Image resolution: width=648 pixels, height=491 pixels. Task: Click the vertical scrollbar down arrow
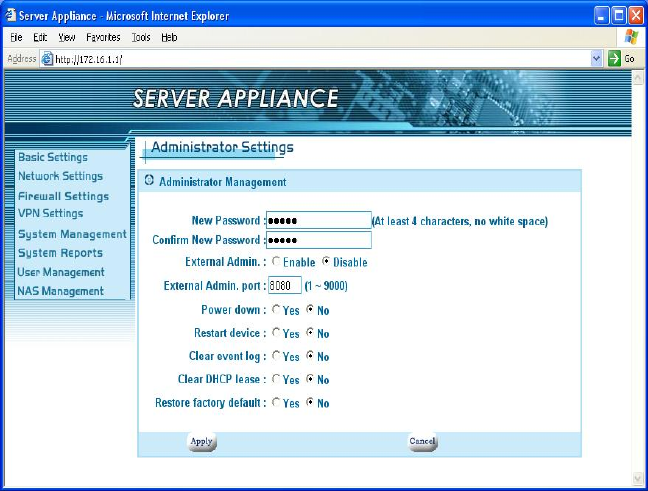[x=639, y=478]
